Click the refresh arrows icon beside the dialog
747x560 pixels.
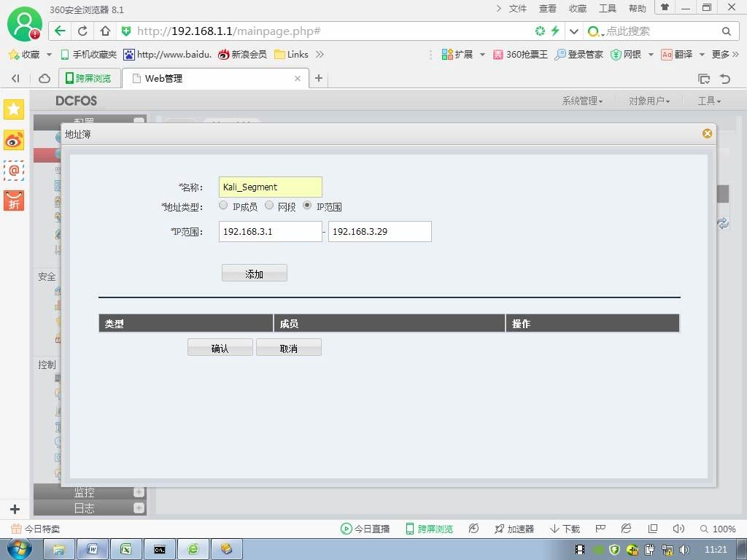(x=723, y=223)
